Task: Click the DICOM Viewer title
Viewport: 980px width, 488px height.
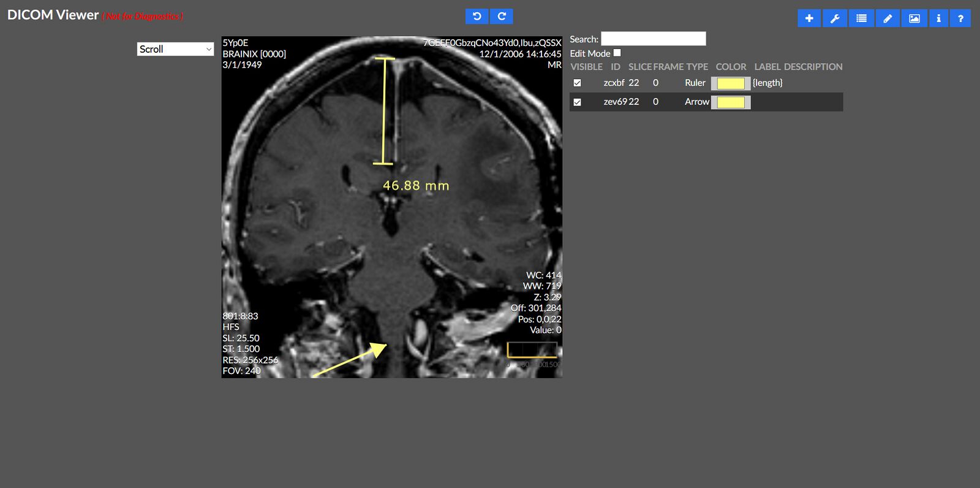Action: coord(53,15)
